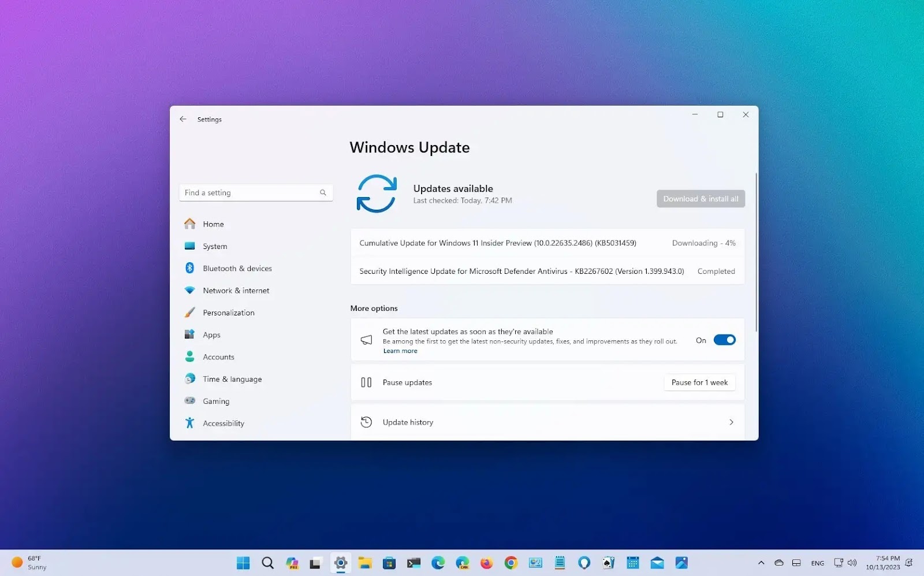This screenshot has width=924, height=576.
Task: Open Notepad from the taskbar
Action: coord(560,563)
